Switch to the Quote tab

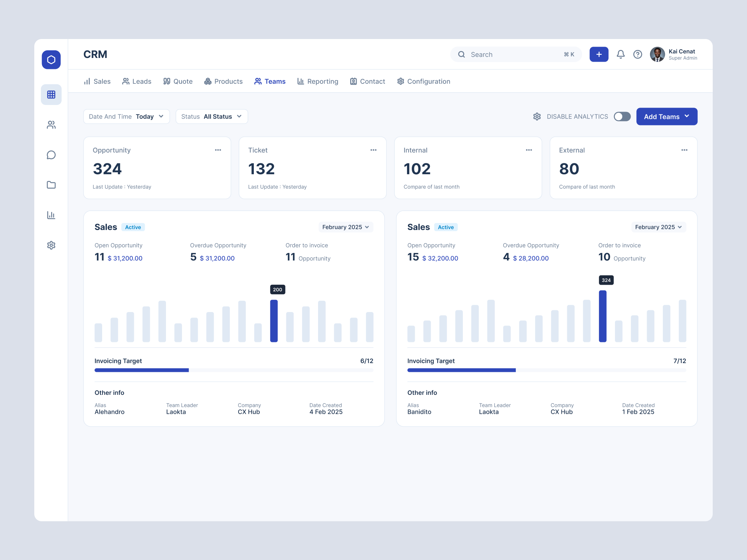(178, 81)
